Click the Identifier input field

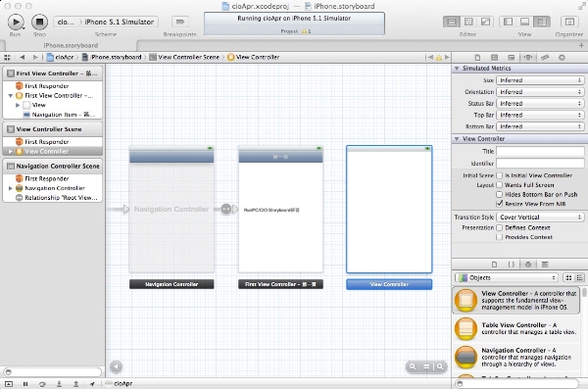540,164
